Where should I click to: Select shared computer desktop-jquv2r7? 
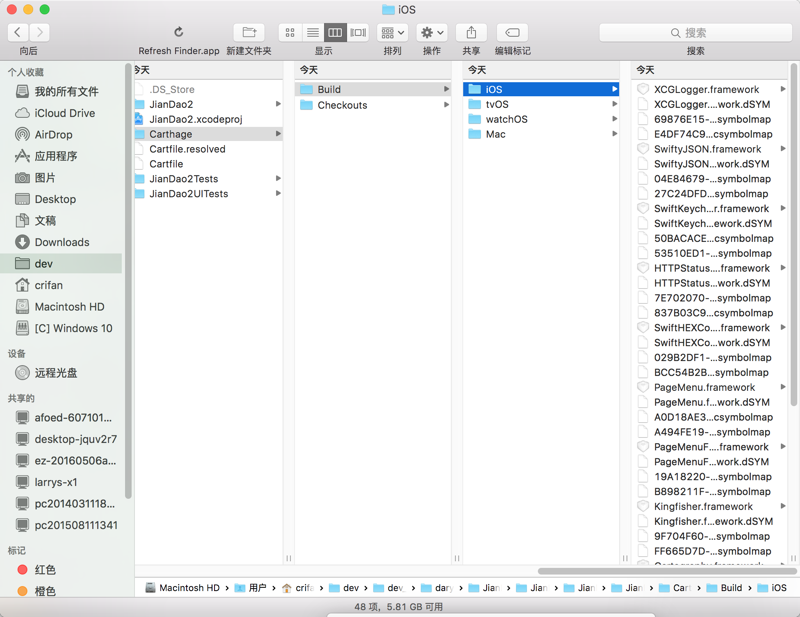(61, 439)
